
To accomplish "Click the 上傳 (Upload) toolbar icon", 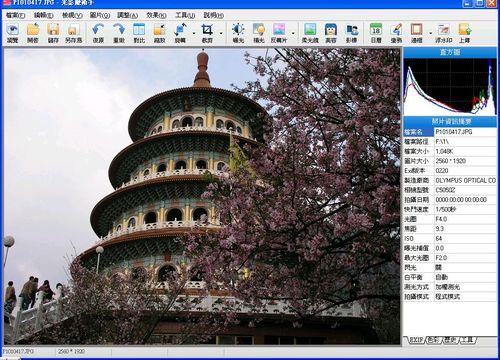I will pyautogui.click(x=464, y=33).
